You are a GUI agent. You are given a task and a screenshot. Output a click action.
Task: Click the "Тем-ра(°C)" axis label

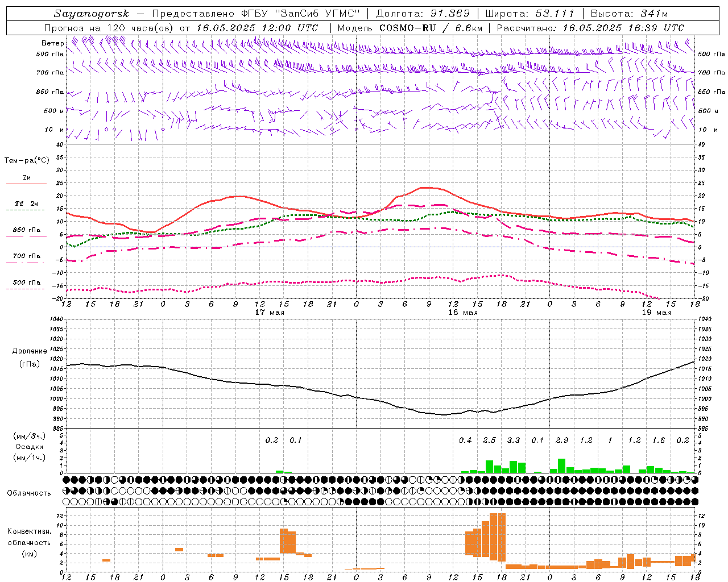(27, 161)
